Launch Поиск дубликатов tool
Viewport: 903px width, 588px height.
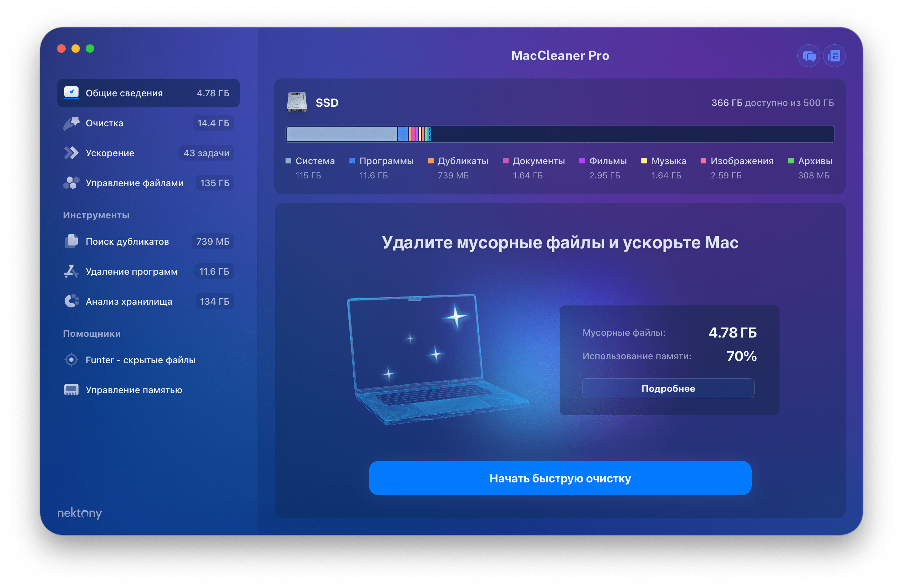[x=148, y=241]
